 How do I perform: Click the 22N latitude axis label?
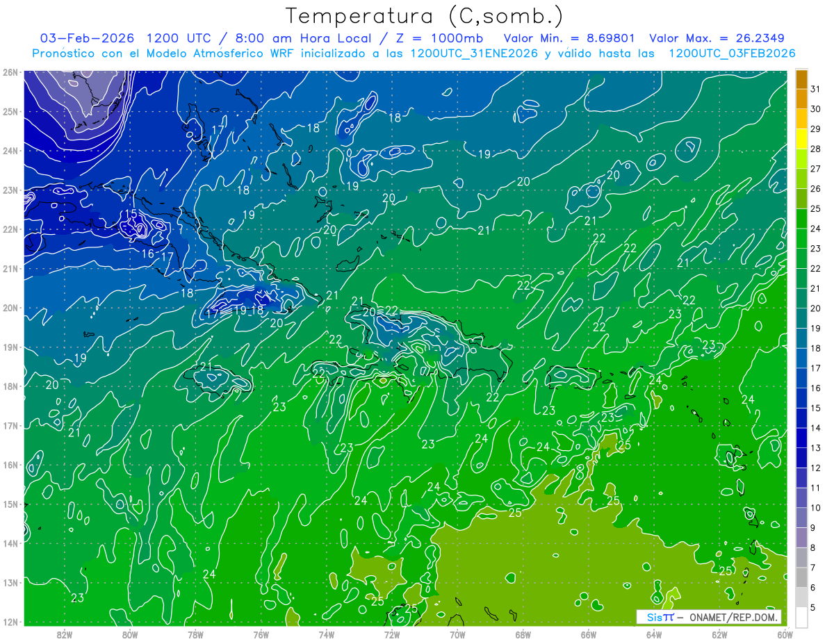click(x=10, y=229)
